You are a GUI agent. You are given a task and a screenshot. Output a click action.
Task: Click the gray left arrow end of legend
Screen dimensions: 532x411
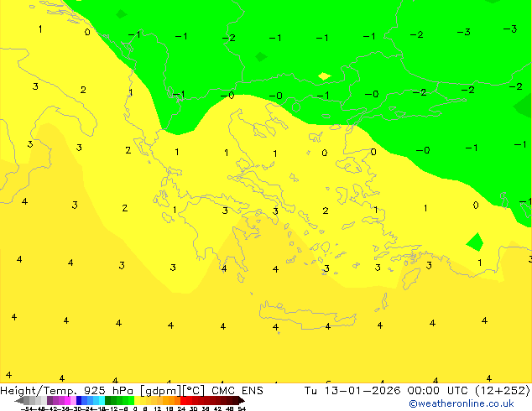click(x=18, y=401)
